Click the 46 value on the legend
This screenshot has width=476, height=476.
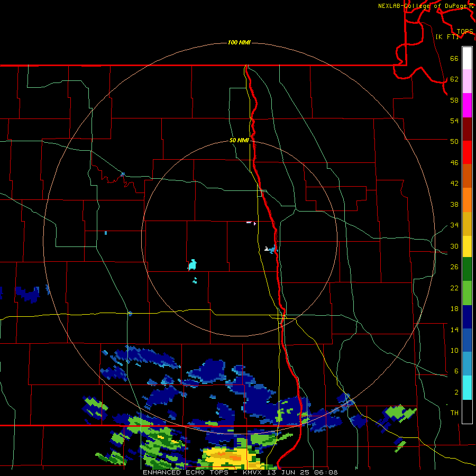(x=454, y=162)
